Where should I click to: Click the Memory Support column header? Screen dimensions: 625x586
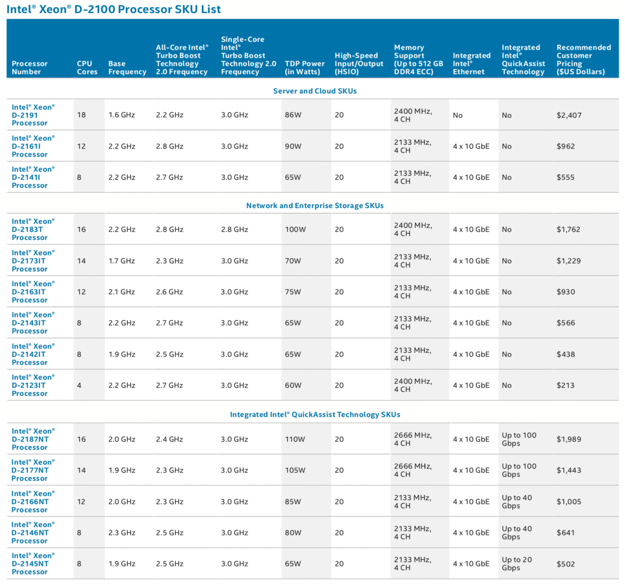coord(417,59)
